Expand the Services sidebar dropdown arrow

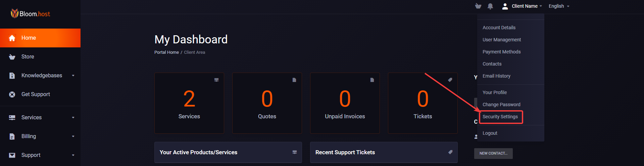click(73, 118)
